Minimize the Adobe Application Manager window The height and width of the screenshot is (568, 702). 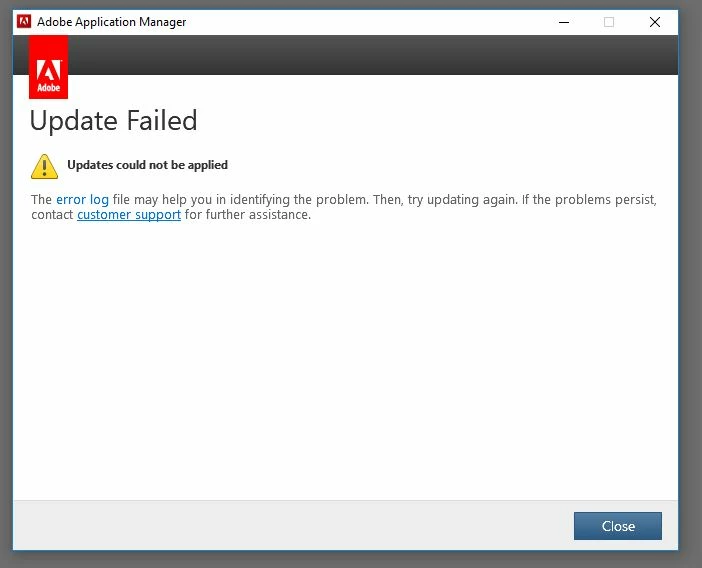point(564,22)
